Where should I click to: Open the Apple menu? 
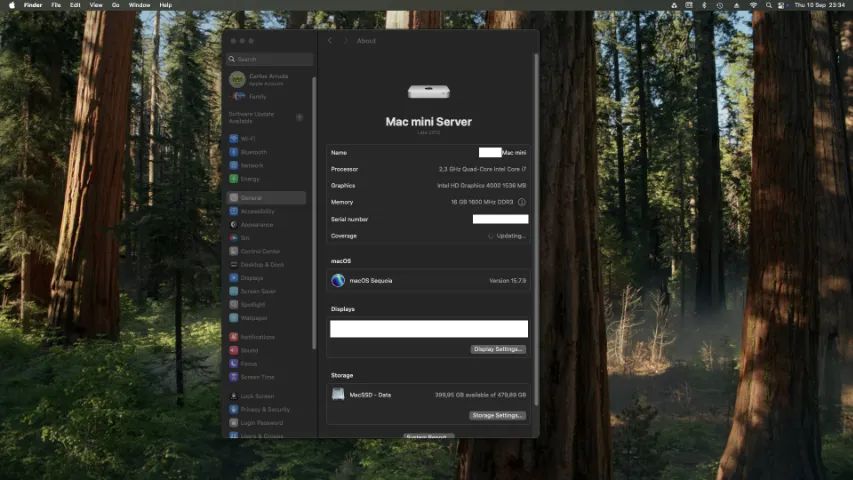click(x=11, y=5)
